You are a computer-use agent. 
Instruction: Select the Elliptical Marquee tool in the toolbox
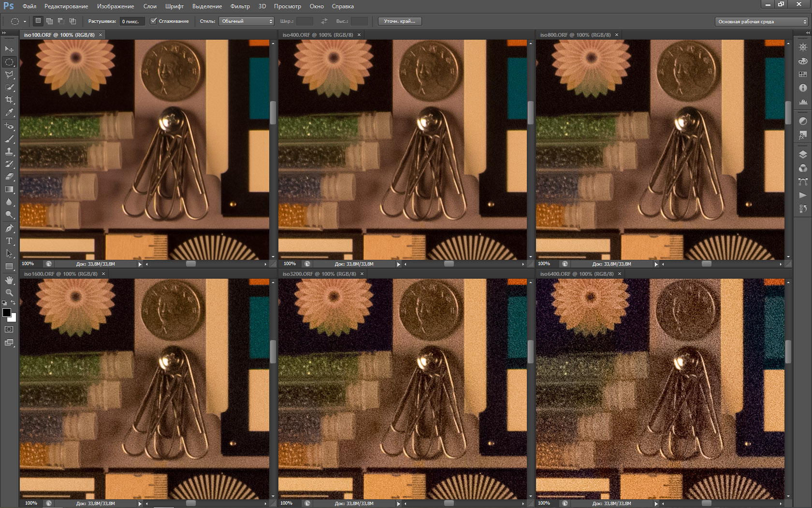pyautogui.click(x=9, y=62)
